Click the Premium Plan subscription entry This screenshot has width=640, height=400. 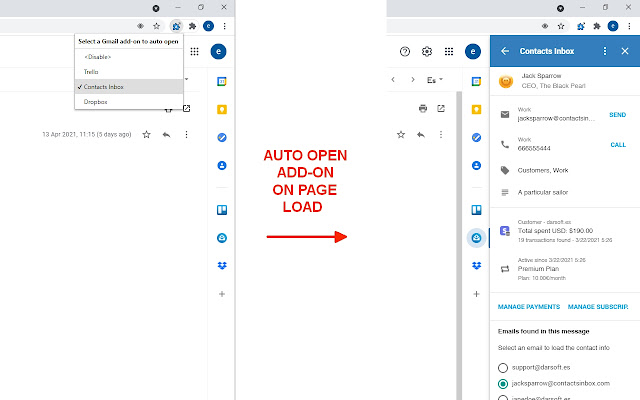pyautogui.click(x=565, y=269)
